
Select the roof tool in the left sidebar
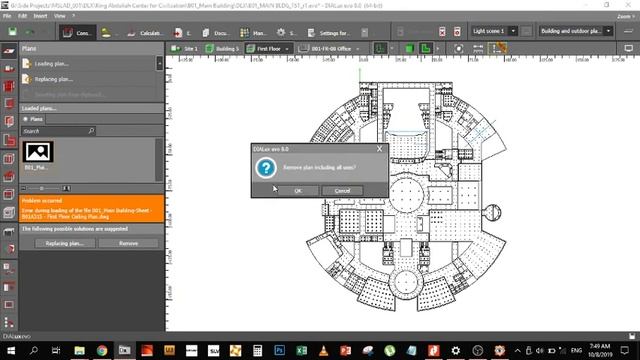(9, 176)
